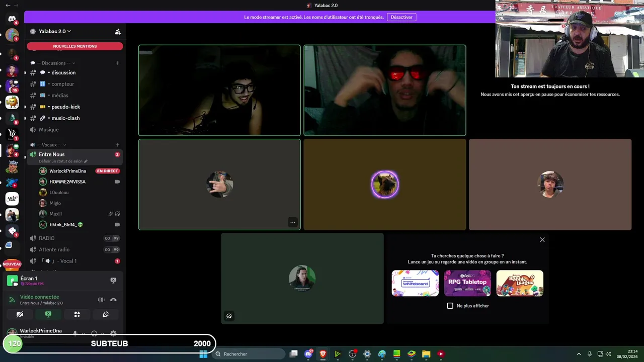Join the Attente radio channel
The image size is (644, 362).
tap(75, 249)
